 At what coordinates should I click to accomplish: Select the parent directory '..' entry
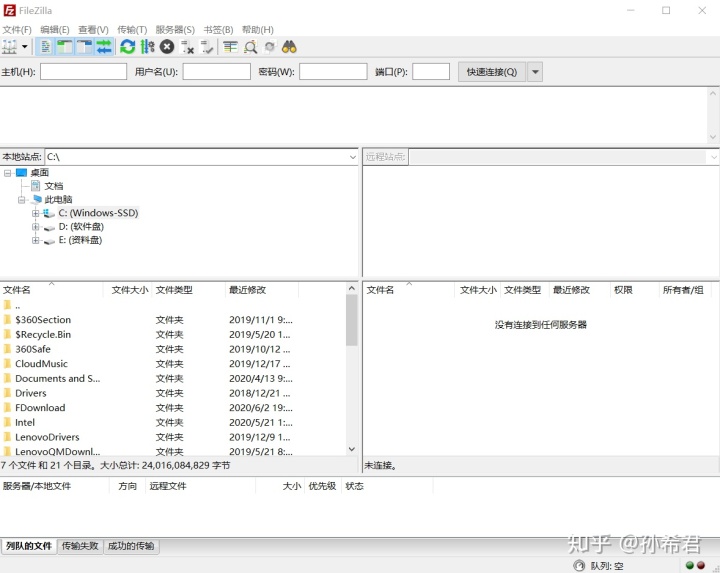coord(17,305)
